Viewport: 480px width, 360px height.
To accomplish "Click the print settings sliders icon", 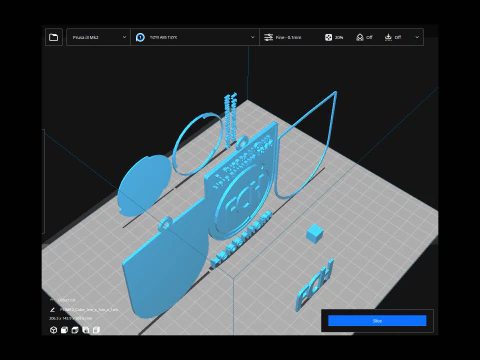I will pos(268,37).
